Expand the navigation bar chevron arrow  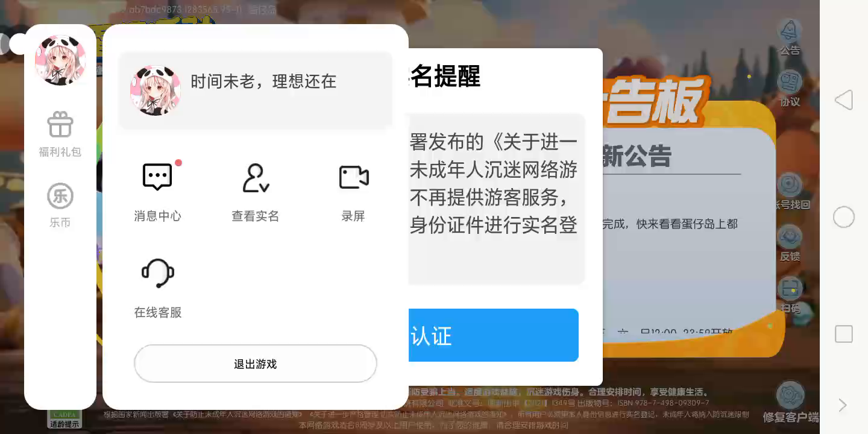coord(843,405)
